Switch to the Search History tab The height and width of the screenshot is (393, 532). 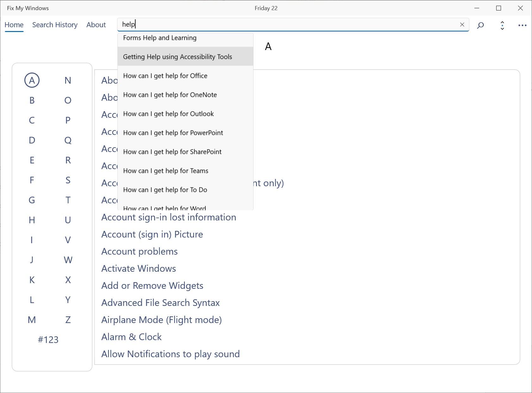(55, 25)
